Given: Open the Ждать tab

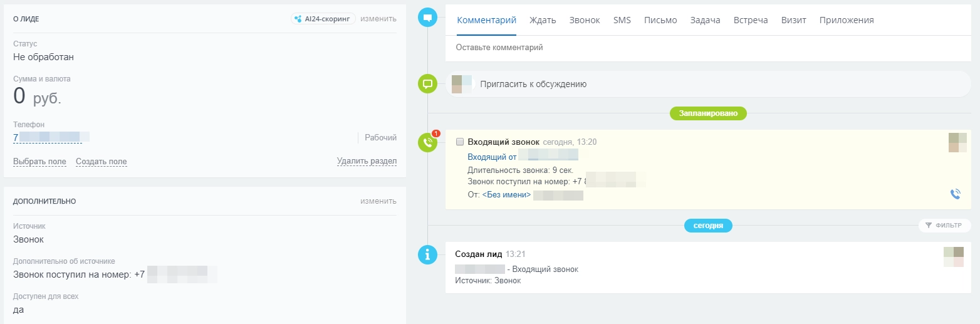Looking at the screenshot, I should point(543,20).
